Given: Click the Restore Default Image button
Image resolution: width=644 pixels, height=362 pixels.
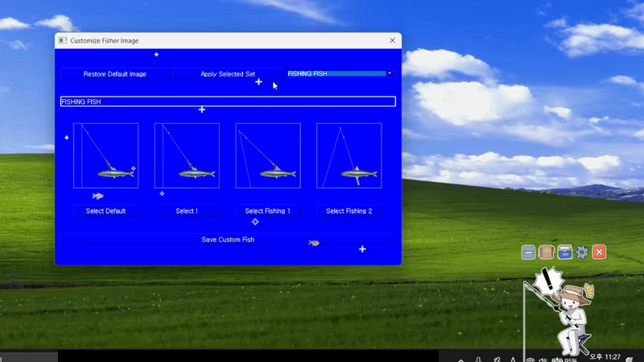Looking at the screenshot, I should point(114,74).
